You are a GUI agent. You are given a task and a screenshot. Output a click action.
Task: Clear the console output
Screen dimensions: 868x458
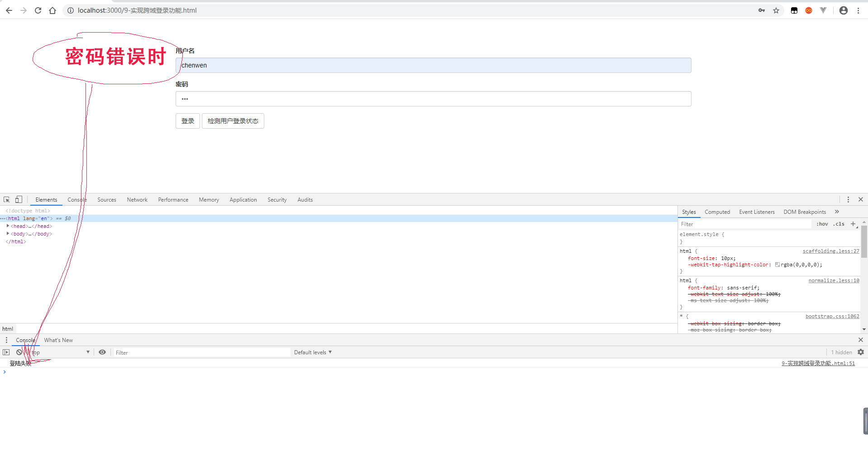coord(19,352)
